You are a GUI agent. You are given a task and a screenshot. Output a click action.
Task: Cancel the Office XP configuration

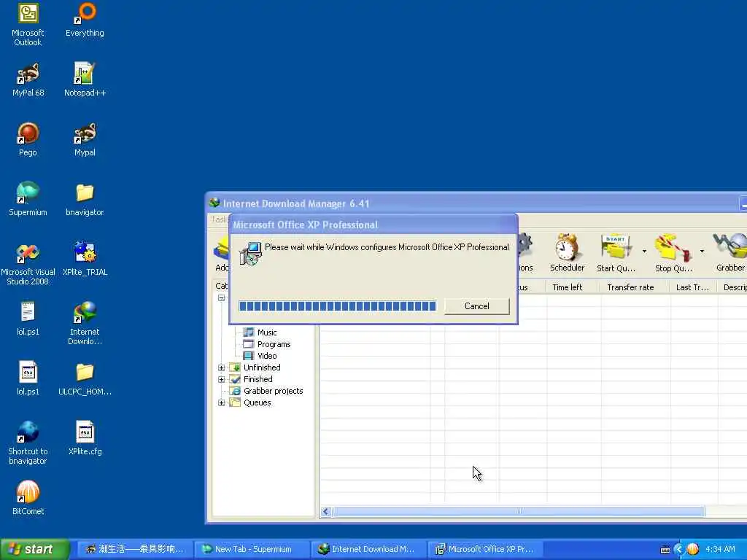(x=477, y=306)
